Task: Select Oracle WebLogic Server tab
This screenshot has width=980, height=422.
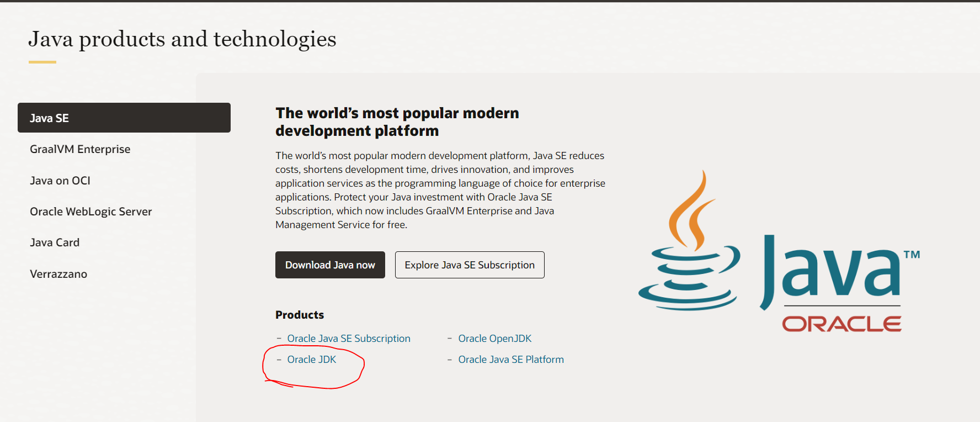Action: pyautogui.click(x=91, y=212)
